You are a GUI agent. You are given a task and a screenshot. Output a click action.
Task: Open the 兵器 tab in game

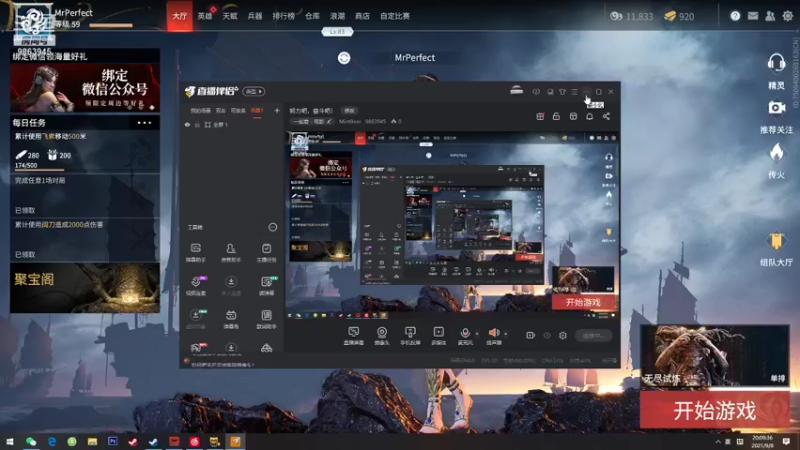(x=255, y=16)
